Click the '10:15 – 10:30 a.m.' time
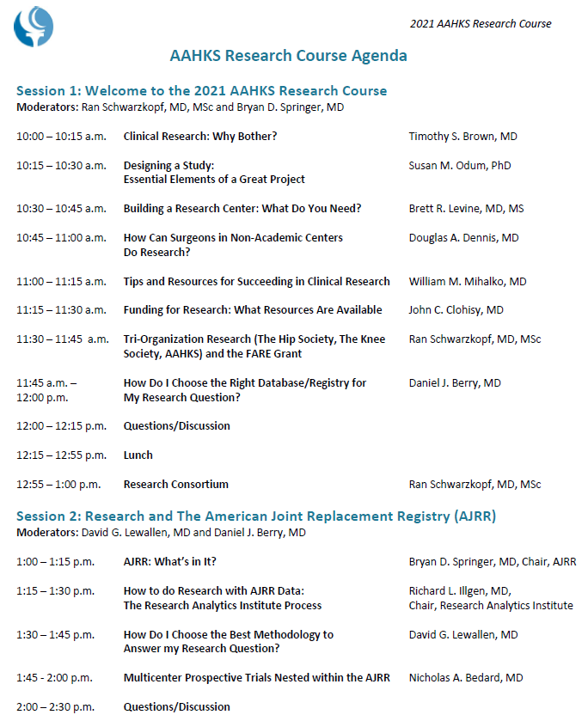The height and width of the screenshot is (727, 588). 61,166
